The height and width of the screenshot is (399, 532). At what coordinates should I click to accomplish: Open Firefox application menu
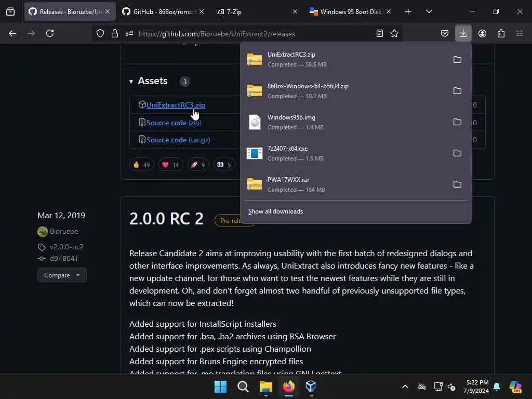(x=520, y=33)
